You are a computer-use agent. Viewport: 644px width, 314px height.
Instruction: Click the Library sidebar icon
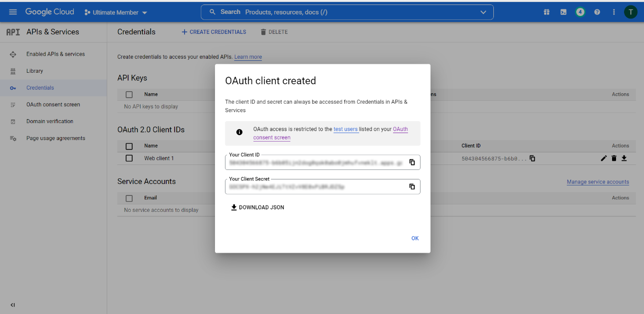click(13, 71)
